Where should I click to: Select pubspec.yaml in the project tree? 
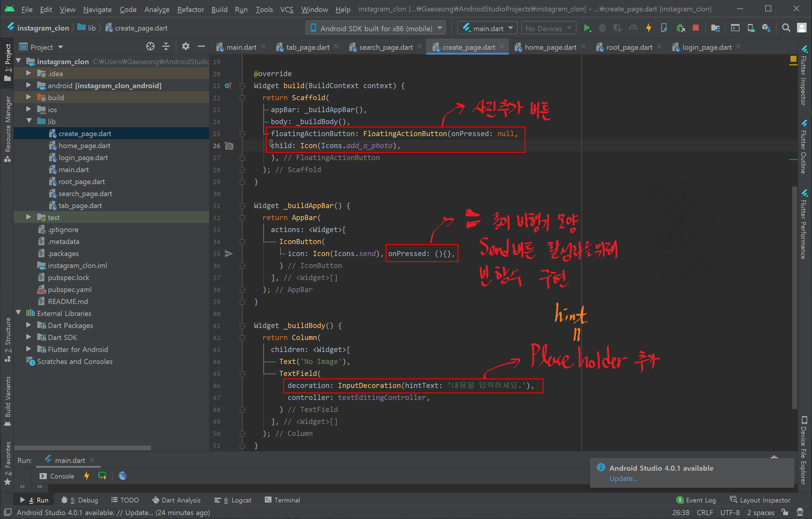[x=70, y=290]
